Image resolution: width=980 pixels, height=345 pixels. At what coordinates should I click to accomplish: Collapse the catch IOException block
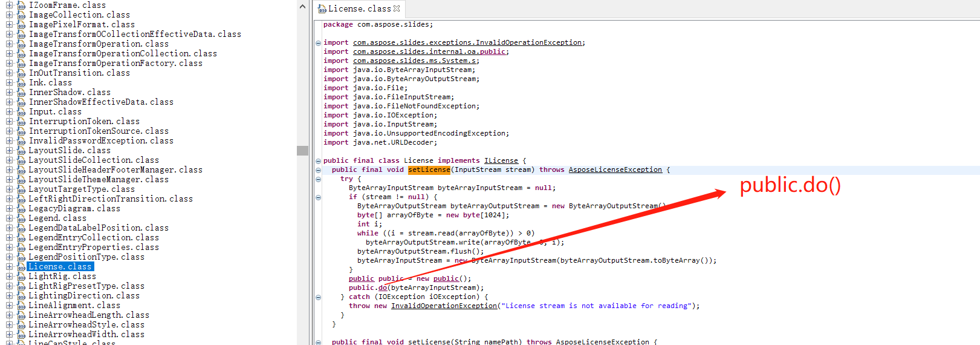pos(318,297)
